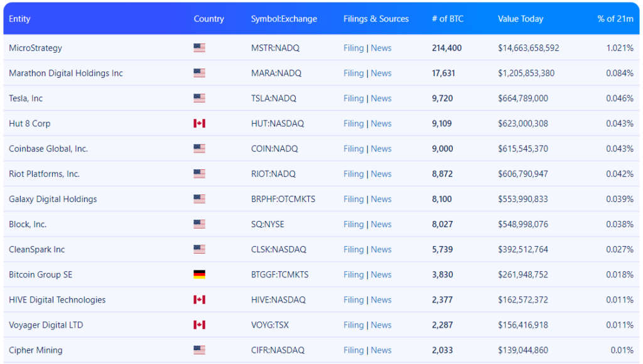Click the MSTR:NADQ symbol cell

click(274, 48)
